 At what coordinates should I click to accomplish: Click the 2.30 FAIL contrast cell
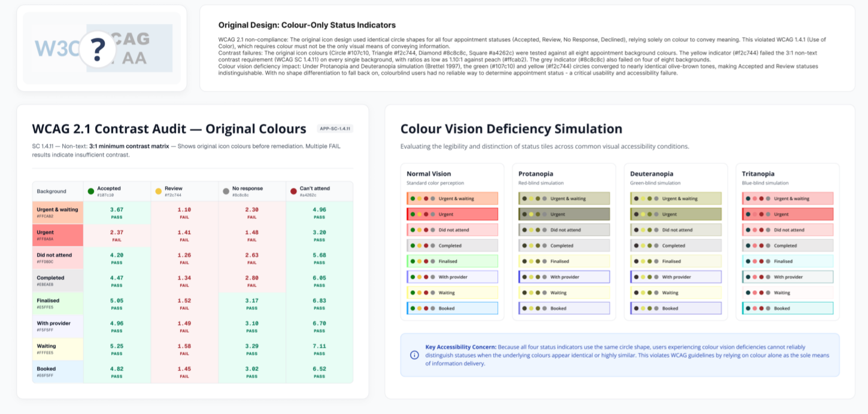(252, 212)
